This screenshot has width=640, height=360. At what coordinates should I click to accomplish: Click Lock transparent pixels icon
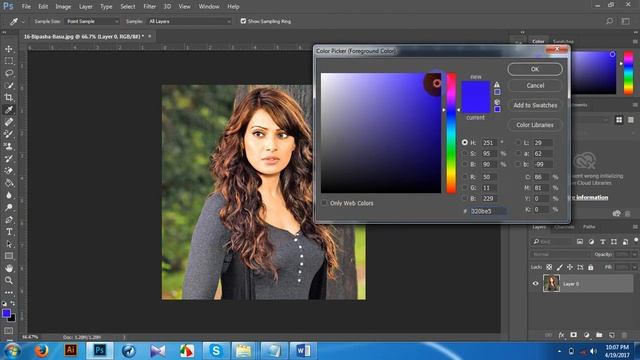pyautogui.click(x=549, y=267)
